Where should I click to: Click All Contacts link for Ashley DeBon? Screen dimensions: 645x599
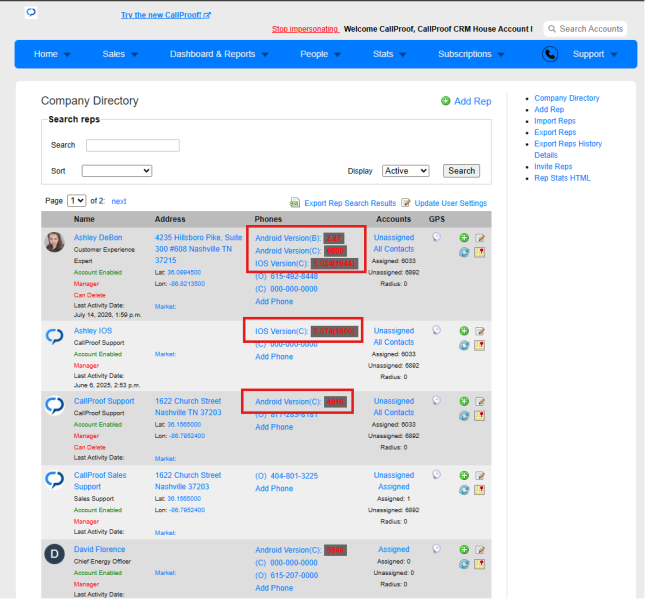coord(394,249)
